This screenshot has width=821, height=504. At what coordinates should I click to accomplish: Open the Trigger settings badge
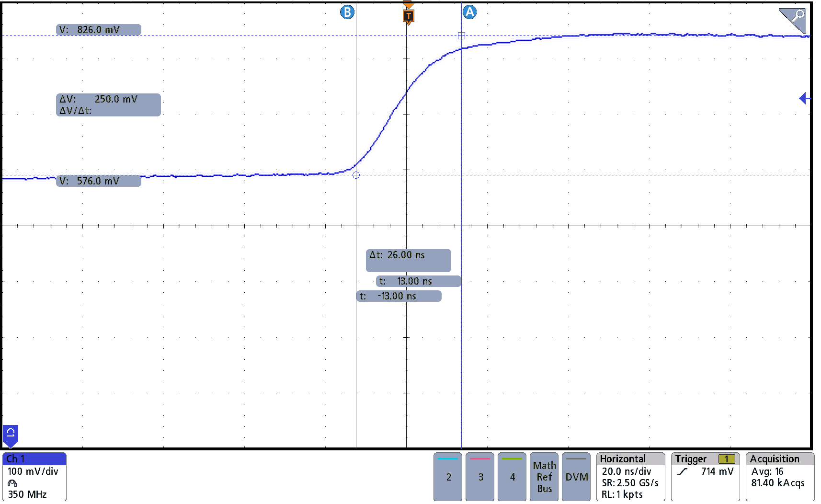tap(705, 477)
